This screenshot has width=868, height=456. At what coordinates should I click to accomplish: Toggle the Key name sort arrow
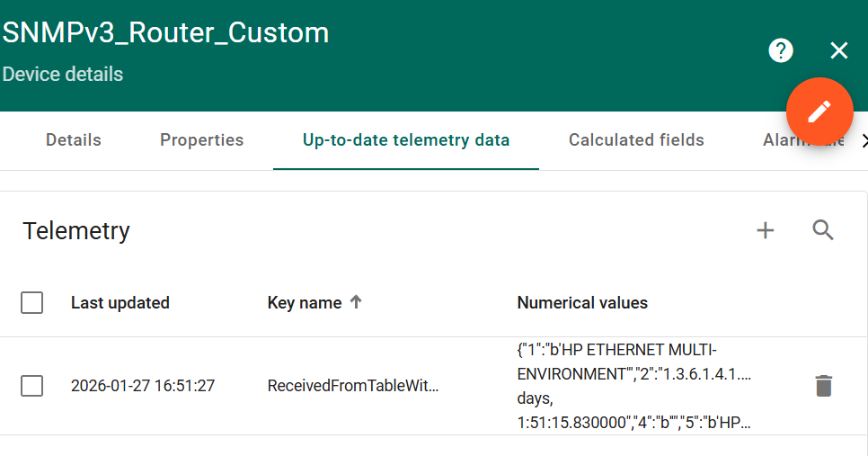pos(356,302)
